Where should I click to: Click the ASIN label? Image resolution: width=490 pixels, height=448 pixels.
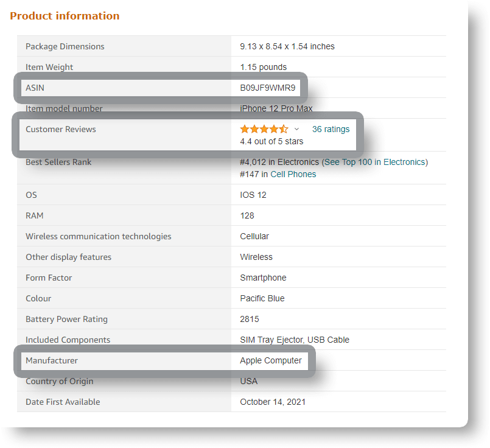(35, 88)
